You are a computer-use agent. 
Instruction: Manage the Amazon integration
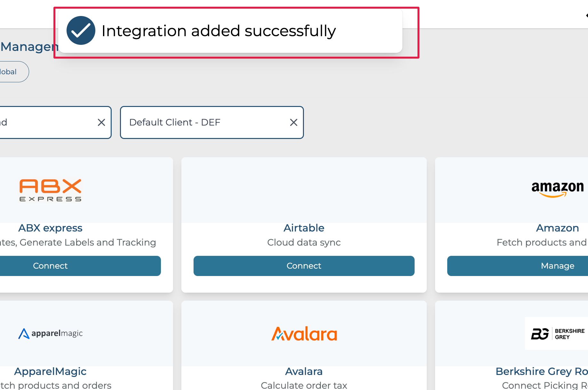[557, 266]
